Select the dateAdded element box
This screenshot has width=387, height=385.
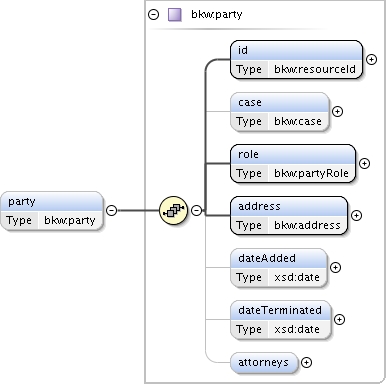(x=279, y=268)
